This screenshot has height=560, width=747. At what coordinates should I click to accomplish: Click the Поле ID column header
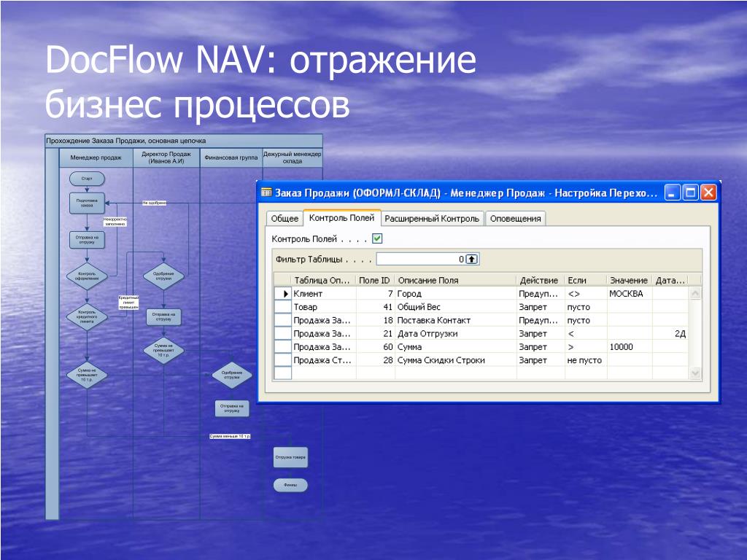[376, 281]
